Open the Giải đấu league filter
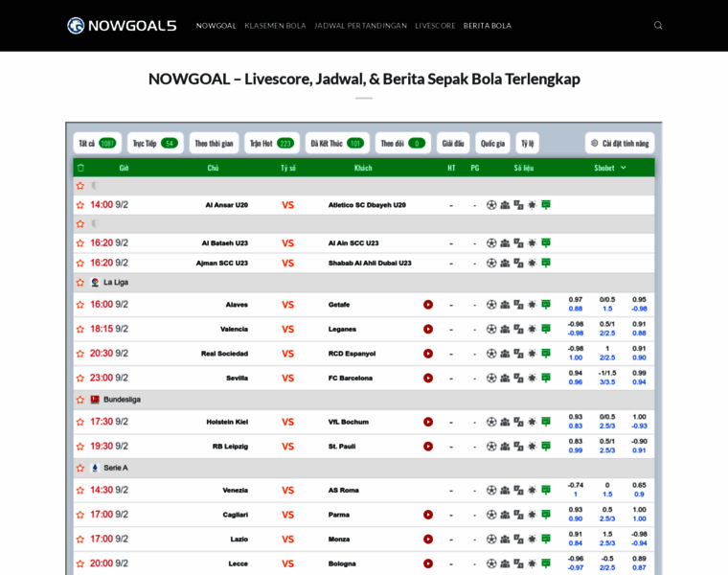This screenshot has height=575, width=728. click(453, 143)
